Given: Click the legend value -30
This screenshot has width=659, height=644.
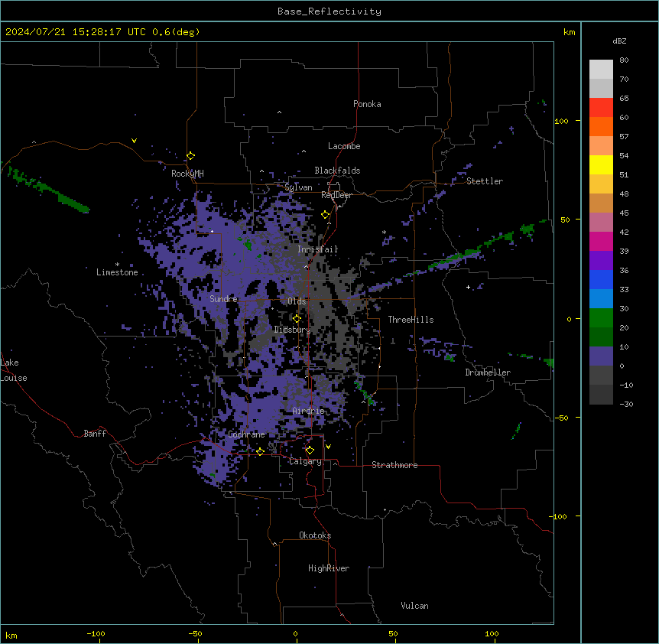Looking at the screenshot, I should [626, 405].
